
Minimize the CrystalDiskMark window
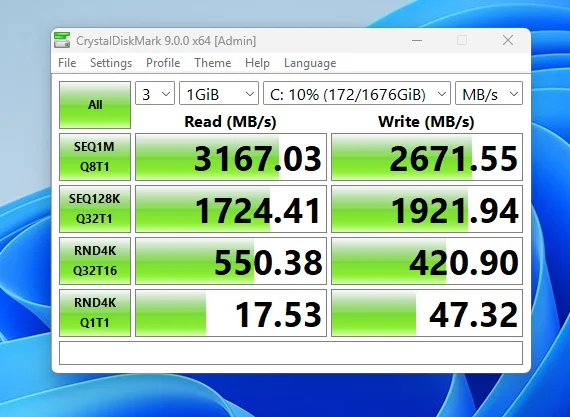[417, 40]
